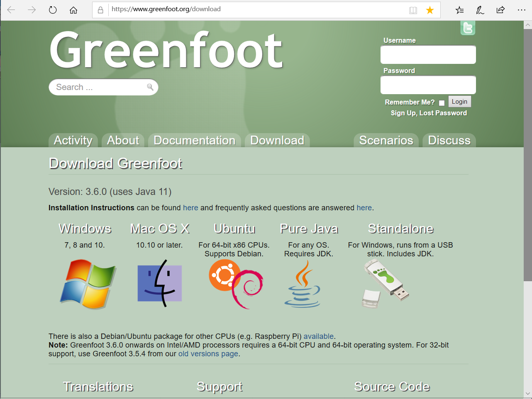Open Greenfoot's Twitter page via the bird icon

pos(468,28)
